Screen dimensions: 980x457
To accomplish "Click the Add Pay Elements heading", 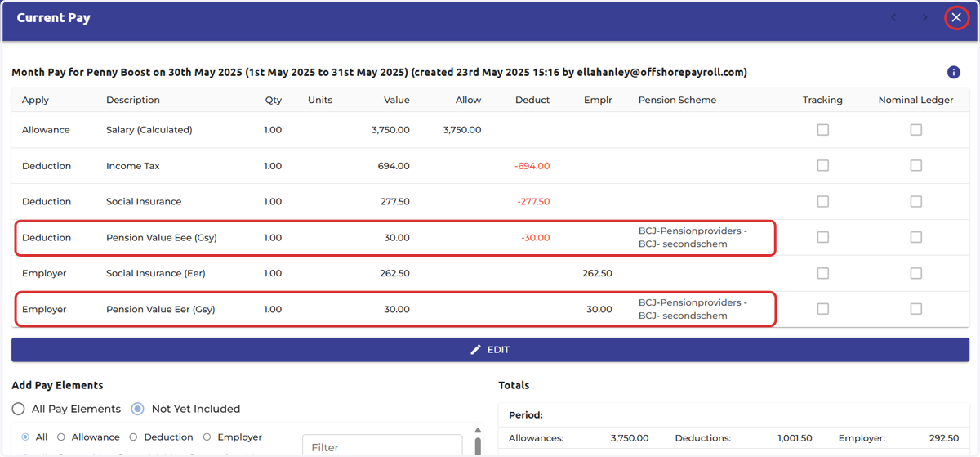I will coord(57,385).
